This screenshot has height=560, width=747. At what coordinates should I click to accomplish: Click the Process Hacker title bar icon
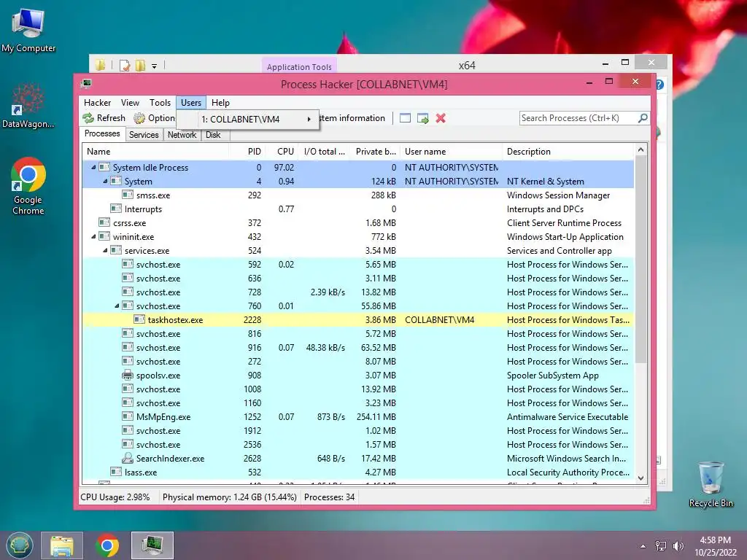[86, 84]
